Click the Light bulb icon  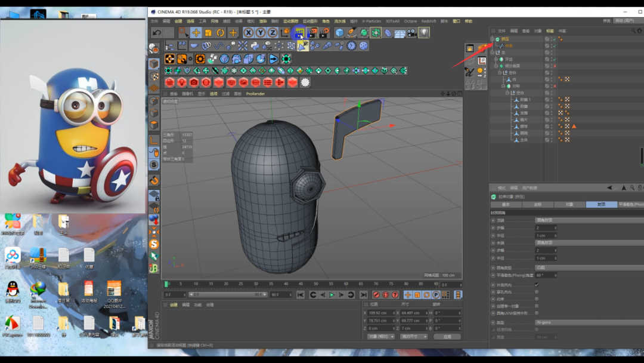(x=424, y=32)
